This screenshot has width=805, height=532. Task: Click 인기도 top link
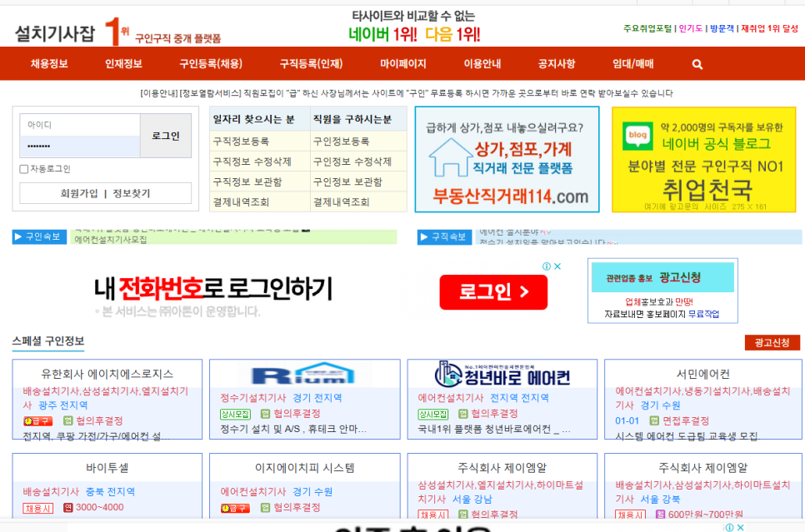pos(690,28)
